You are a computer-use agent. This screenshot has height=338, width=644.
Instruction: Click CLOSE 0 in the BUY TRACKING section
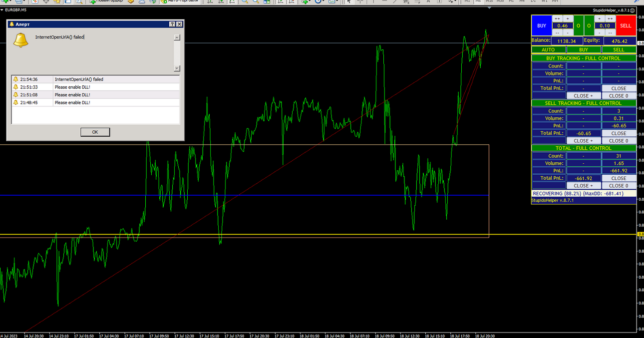point(619,96)
